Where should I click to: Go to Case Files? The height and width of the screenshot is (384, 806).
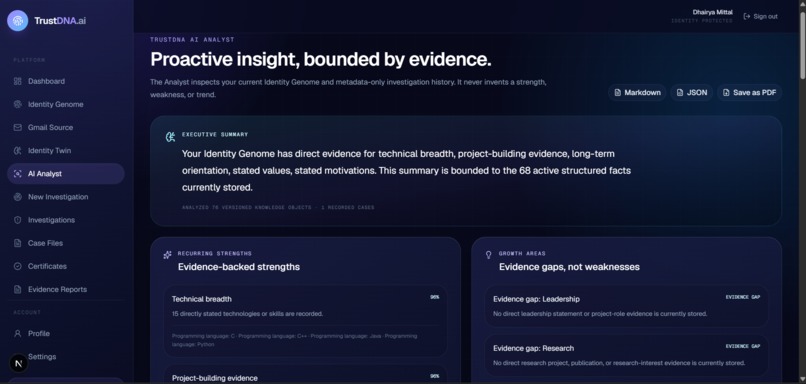[66, 243]
